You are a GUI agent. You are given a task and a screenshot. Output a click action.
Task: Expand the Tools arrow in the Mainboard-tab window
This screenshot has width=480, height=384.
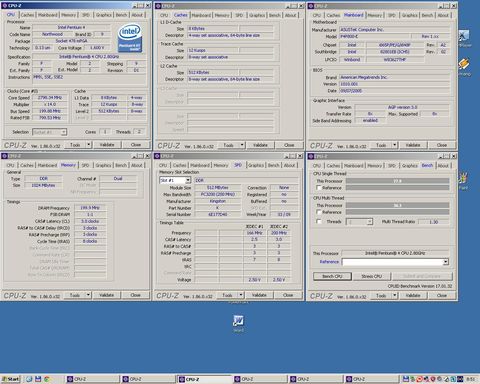coord(395,145)
